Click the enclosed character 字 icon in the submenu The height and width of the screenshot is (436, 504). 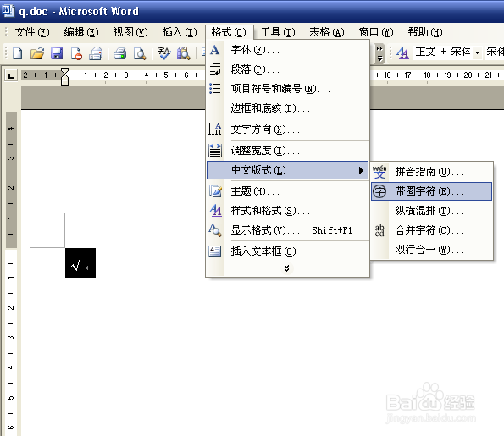click(379, 191)
